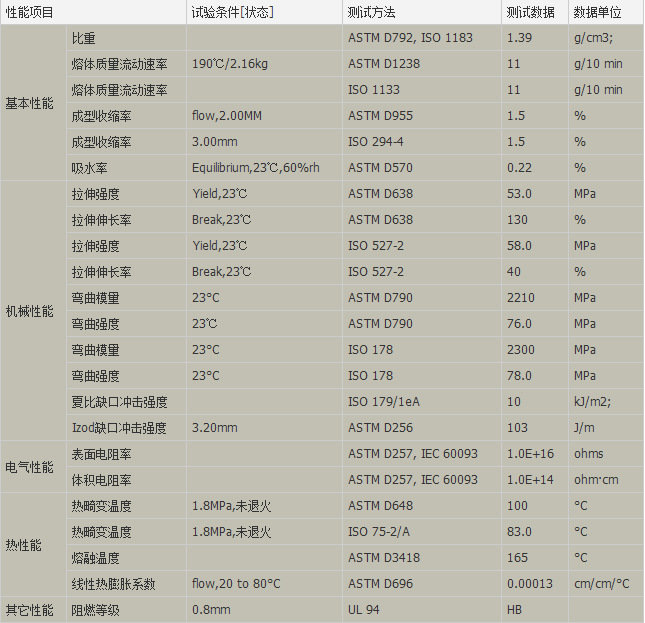The height and width of the screenshot is (623, 645).
Task: Click the 2300 flexural modulus value
Action: (535, 350)
